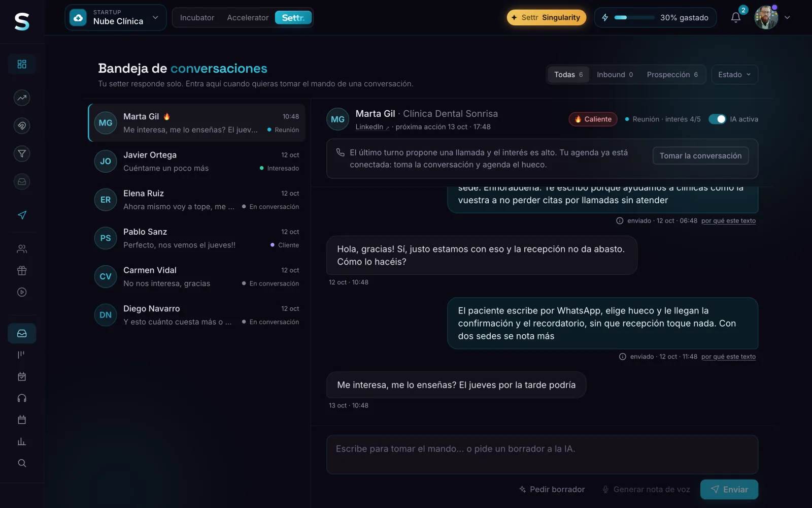Open the people contacts icon in sidebar
812x508 pixels.
pyautogui.click(x=22, y=249)
